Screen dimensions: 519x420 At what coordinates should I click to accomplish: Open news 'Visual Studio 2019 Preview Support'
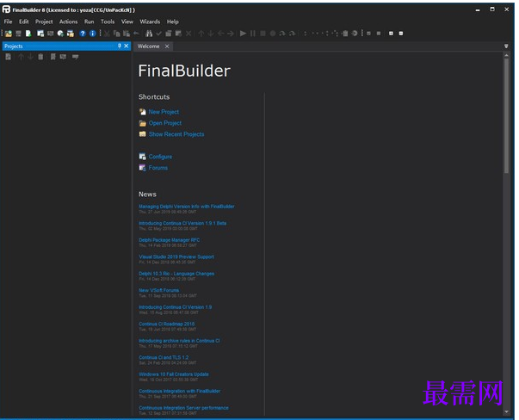[x=176, y=256]
